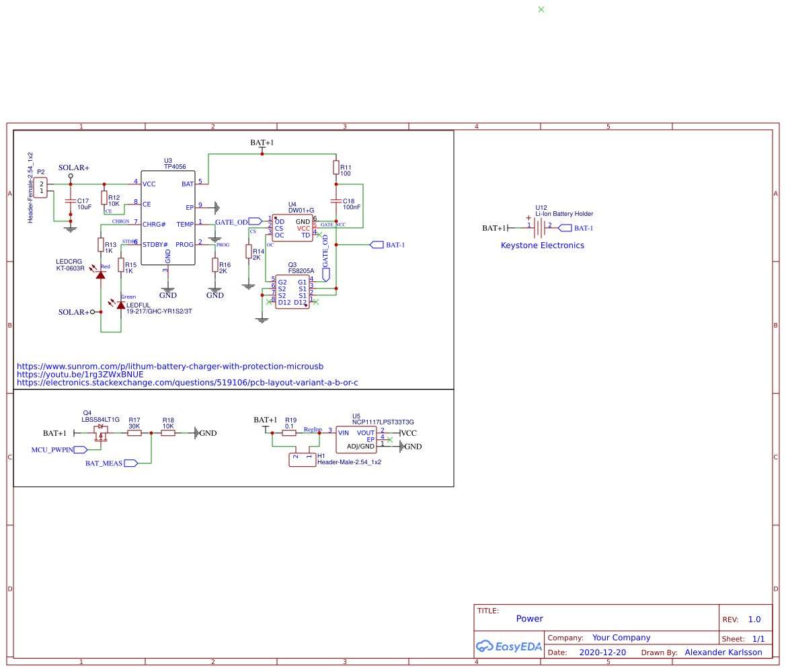Select the NCP1117LPST33T3G regulator U5
Screen dimensions: 786x672
[x=356, y=439]
